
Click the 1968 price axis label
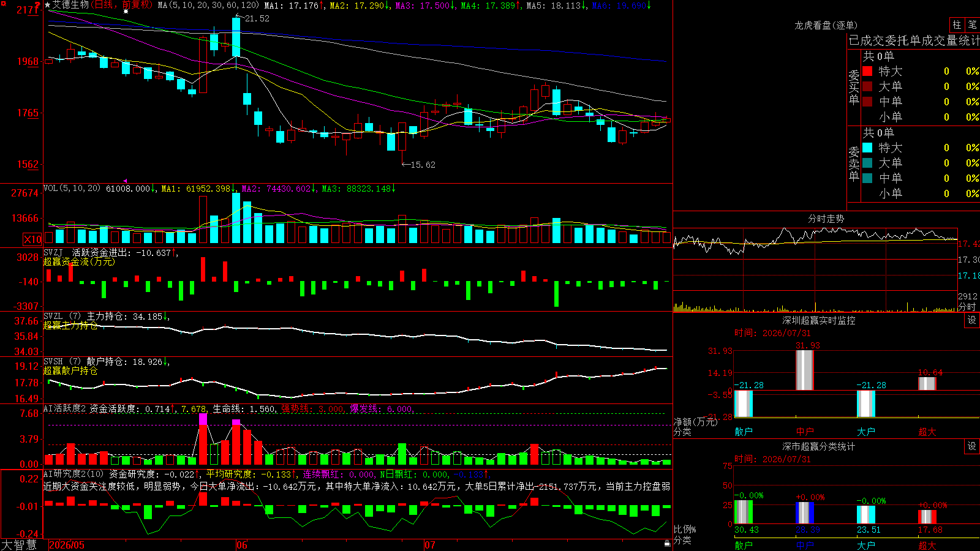point(28,61)
